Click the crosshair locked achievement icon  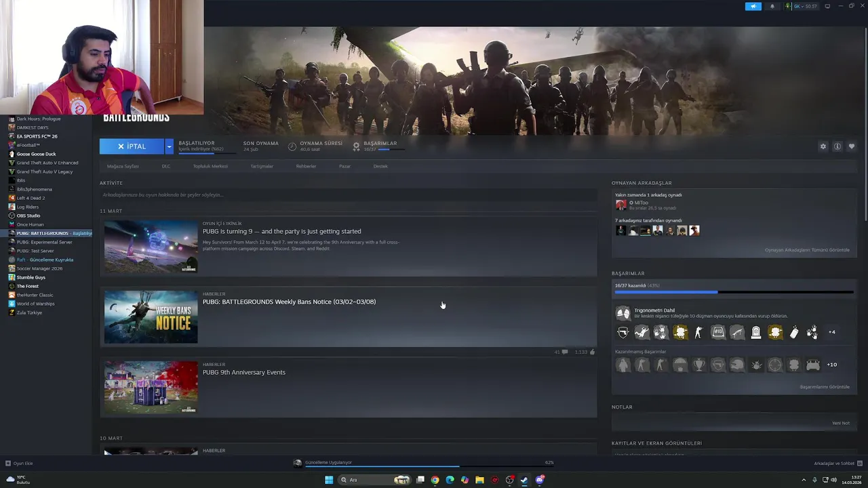pos(775,365)
